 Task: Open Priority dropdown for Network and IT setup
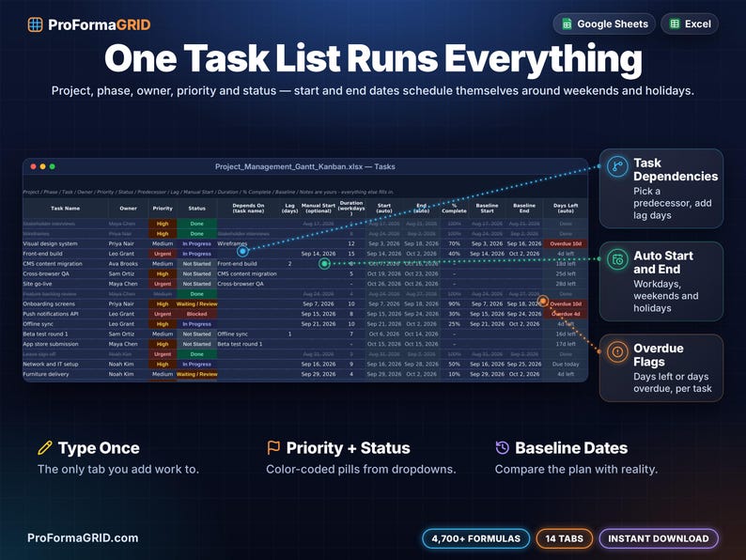[x=163, y=364]
